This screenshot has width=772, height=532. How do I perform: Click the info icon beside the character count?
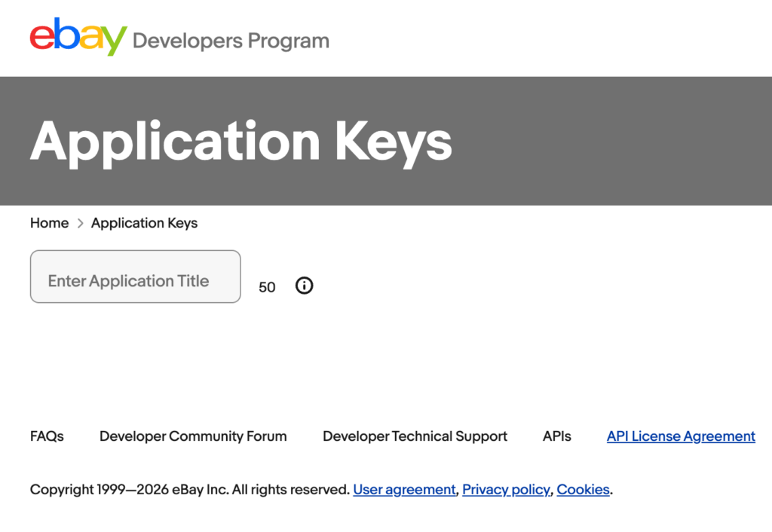[305, 286]
